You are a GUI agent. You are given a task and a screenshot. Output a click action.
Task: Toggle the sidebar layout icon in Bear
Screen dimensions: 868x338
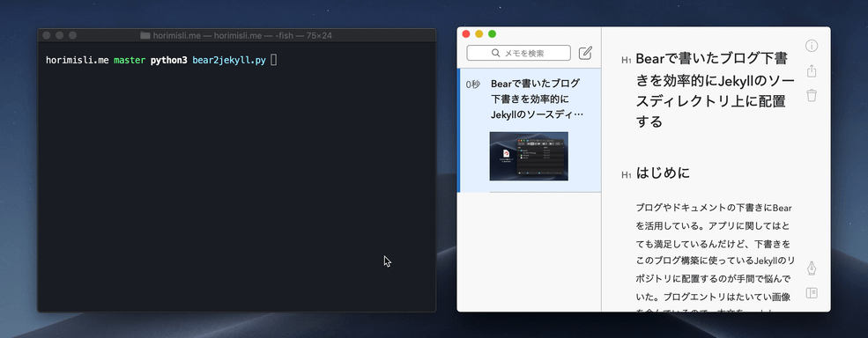tap(812, 292)
